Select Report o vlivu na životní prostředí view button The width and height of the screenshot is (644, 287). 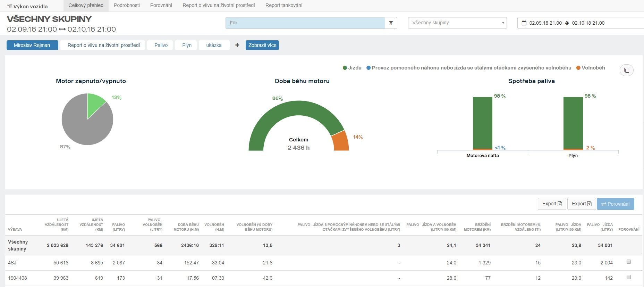point(103,45)
